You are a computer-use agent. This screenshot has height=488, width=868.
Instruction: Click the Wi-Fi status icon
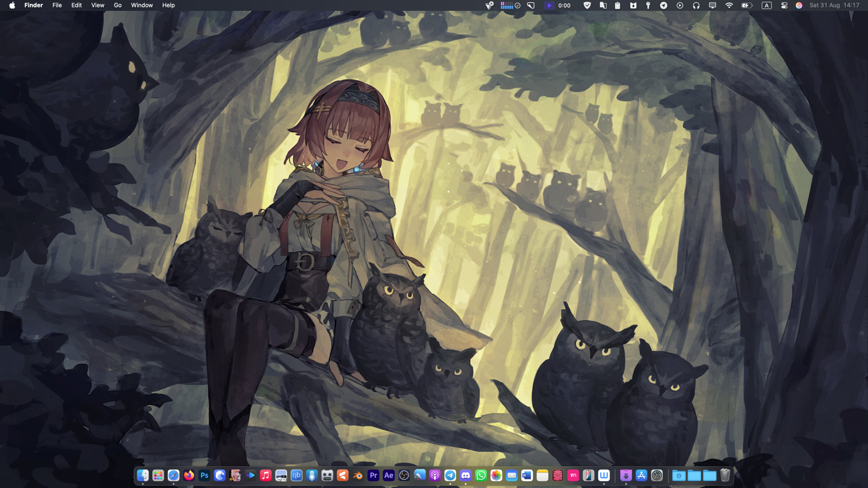729,6
